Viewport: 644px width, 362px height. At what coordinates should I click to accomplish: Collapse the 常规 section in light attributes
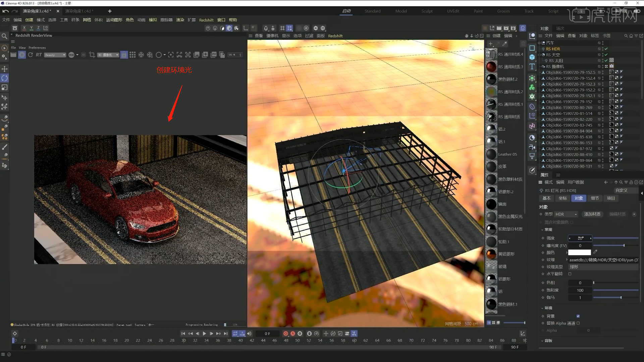(x=543, y=230)
